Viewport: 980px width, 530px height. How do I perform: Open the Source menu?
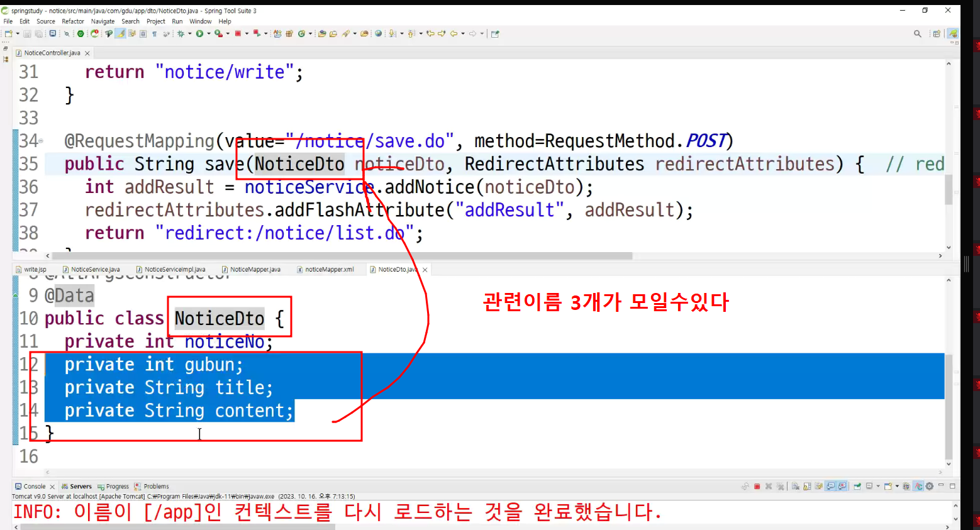[x=46, y=21]
